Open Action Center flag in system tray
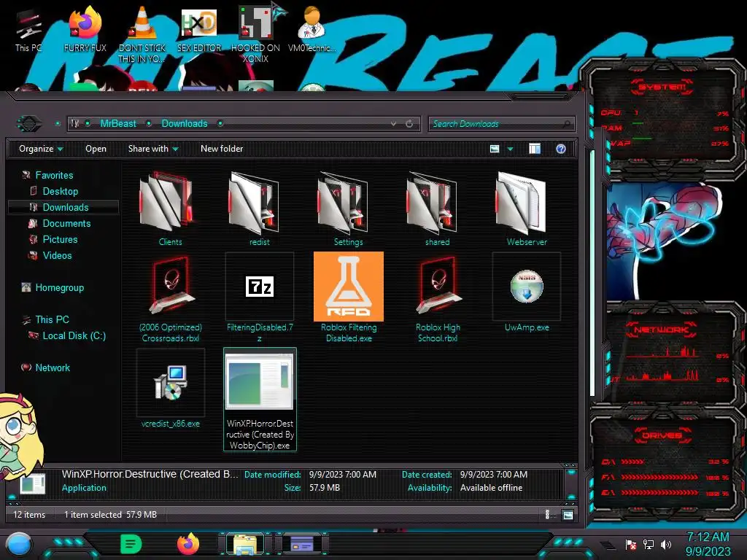Image resolution: width=747 pixels, height=560 pixels. [x=631, y=545]
